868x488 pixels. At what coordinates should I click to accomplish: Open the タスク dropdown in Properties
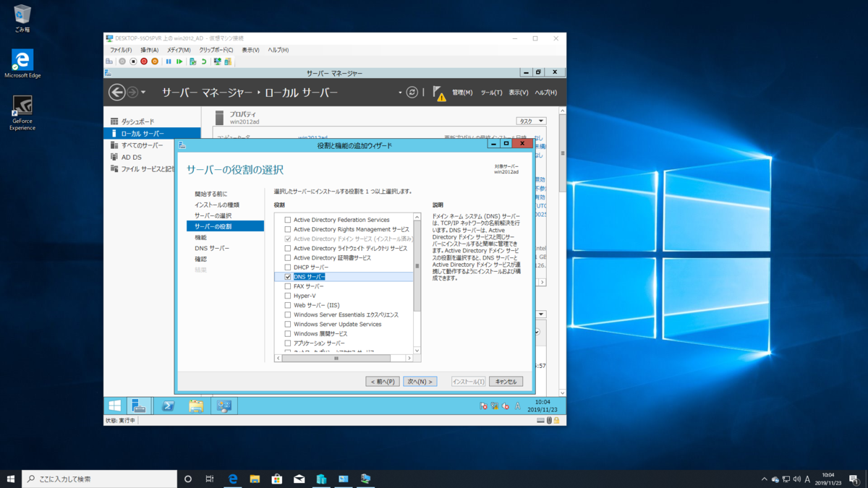(x=531, y=121)
